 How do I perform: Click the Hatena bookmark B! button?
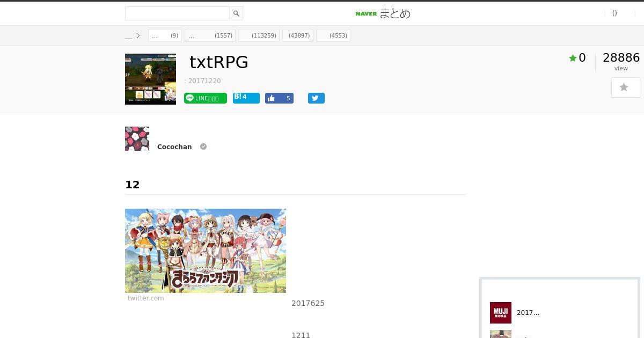246,98
